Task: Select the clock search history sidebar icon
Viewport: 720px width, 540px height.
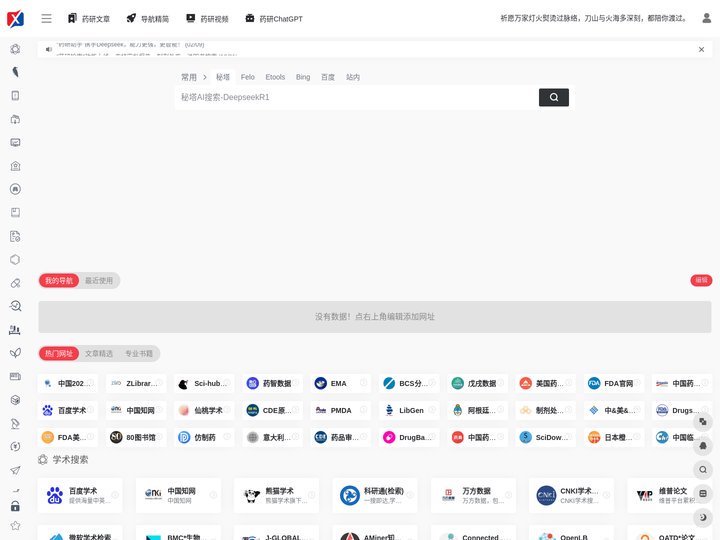Action: (15, 306)
